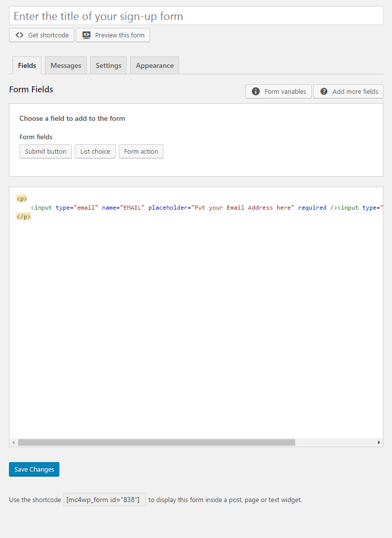Place cursor on the closing </p> tag
The image size is (392, 538).
coord(23,217)
